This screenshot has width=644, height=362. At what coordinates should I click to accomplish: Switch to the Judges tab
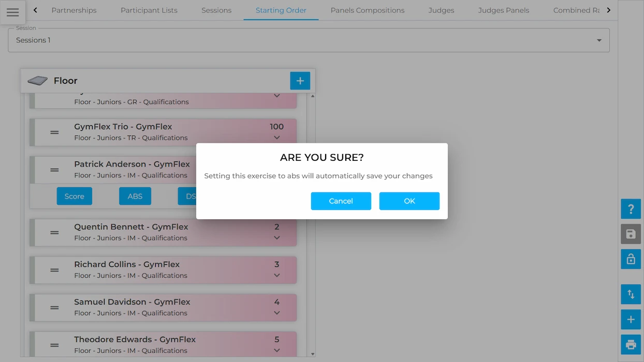442,10
